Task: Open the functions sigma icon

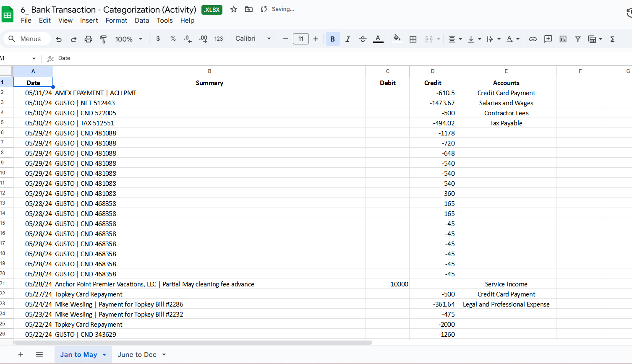Action: [612, 39]
